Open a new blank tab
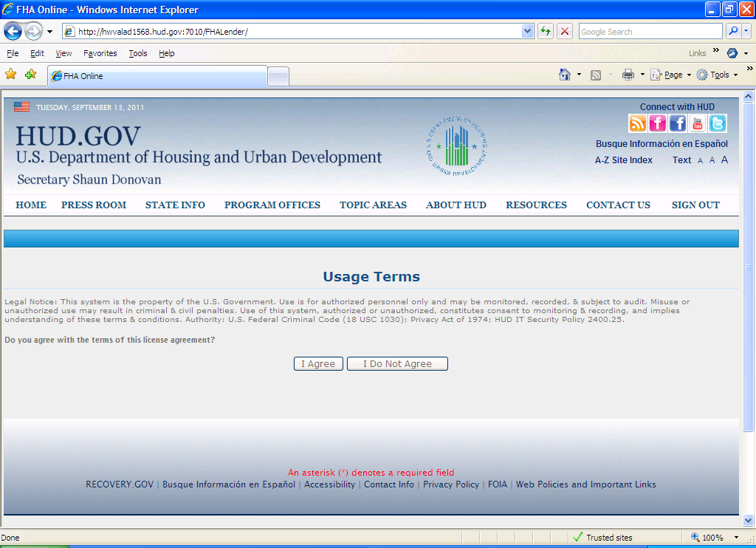756x548 pixels. click(278, 77)
